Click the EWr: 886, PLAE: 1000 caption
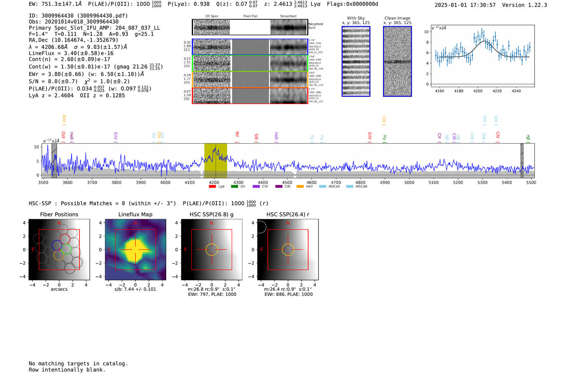 [x=288, y=294]
